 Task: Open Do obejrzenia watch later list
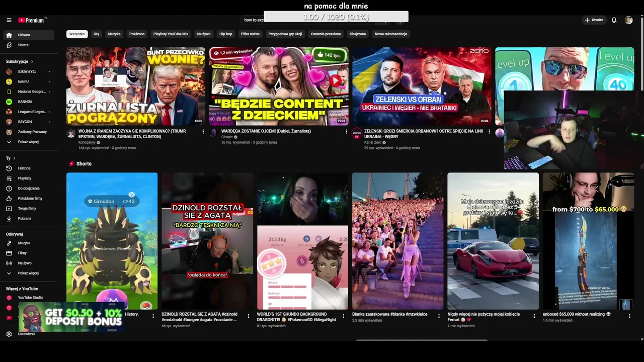(x=28, y=189)
